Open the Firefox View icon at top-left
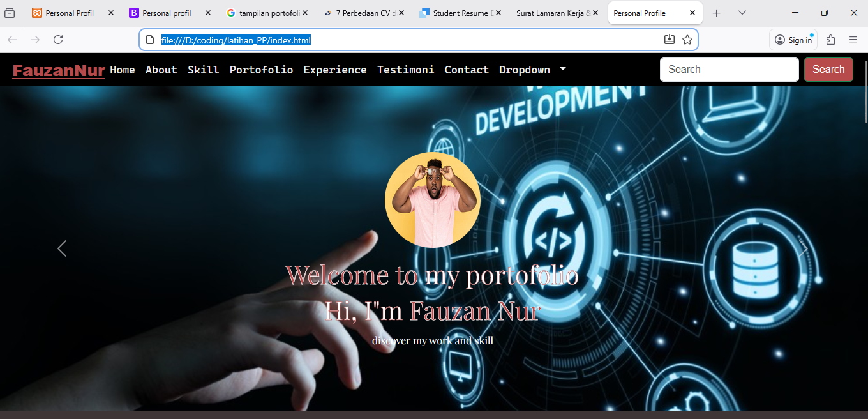 [10, 13]
